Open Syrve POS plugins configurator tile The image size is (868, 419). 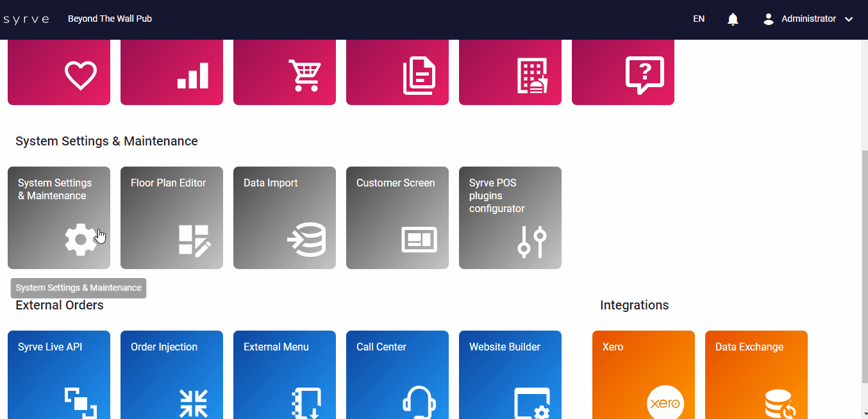pos(510,218)
